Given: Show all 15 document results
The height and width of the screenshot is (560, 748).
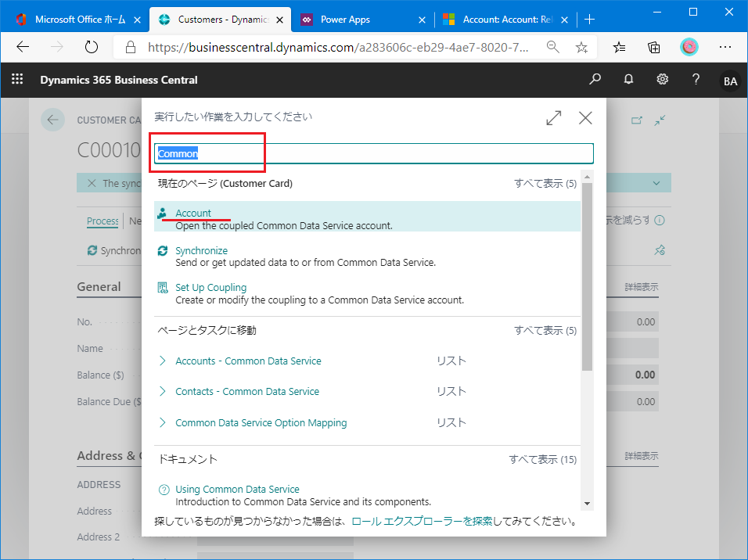Looking at the screenshot, I should [x=543, y=459].
